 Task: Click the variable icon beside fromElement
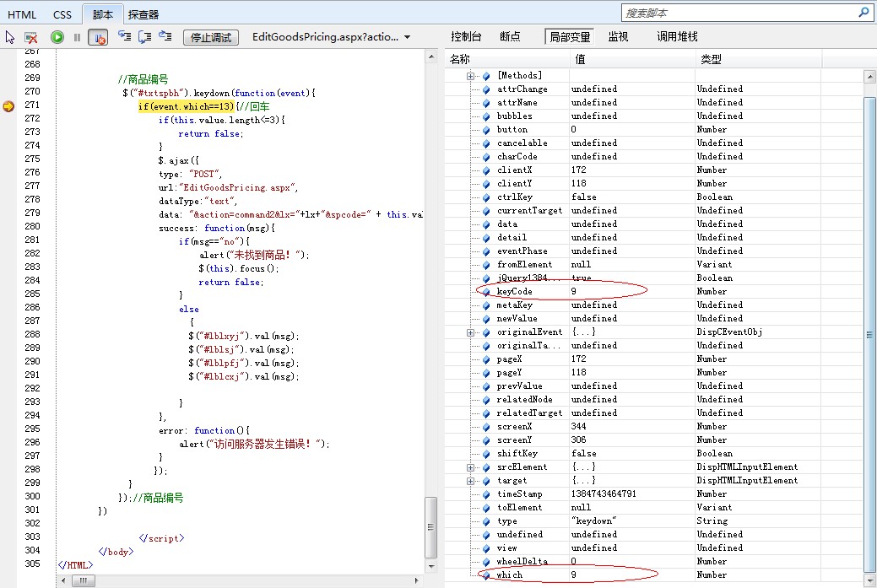(486, 265)
